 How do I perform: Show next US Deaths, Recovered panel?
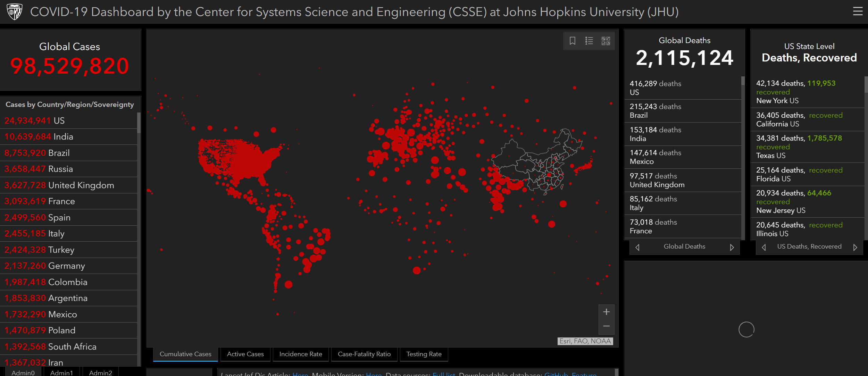855,247
